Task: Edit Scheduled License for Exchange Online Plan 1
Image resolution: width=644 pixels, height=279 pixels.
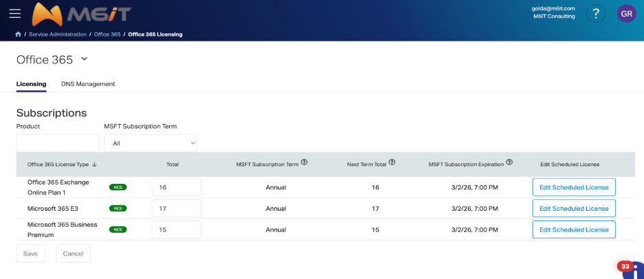Action: 574,187
